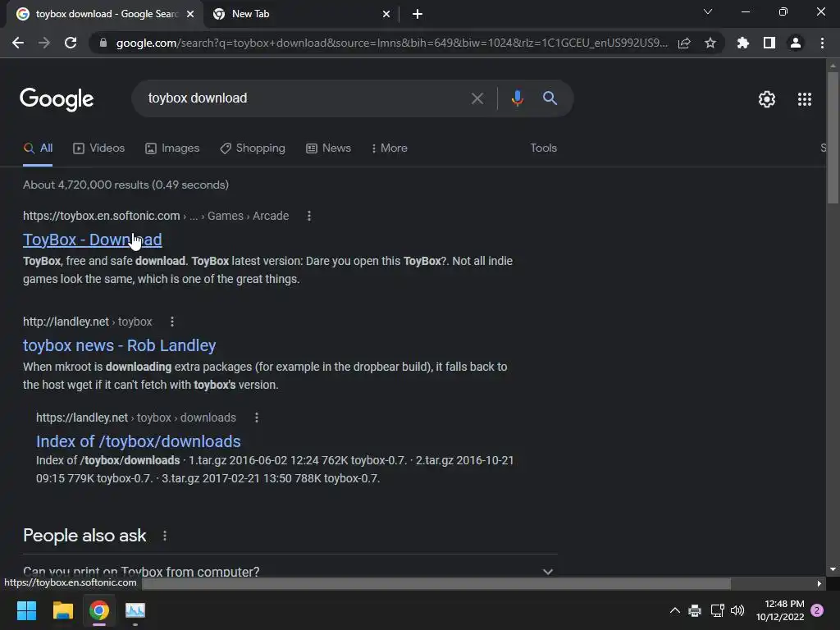Start voice search with microphone

(517, 98)
